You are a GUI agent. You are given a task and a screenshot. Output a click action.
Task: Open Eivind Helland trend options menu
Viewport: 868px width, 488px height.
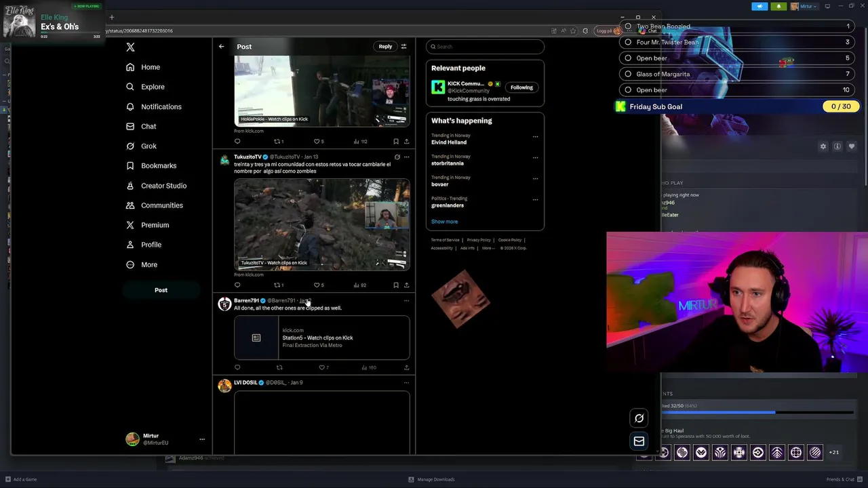[x=535, y=137]
